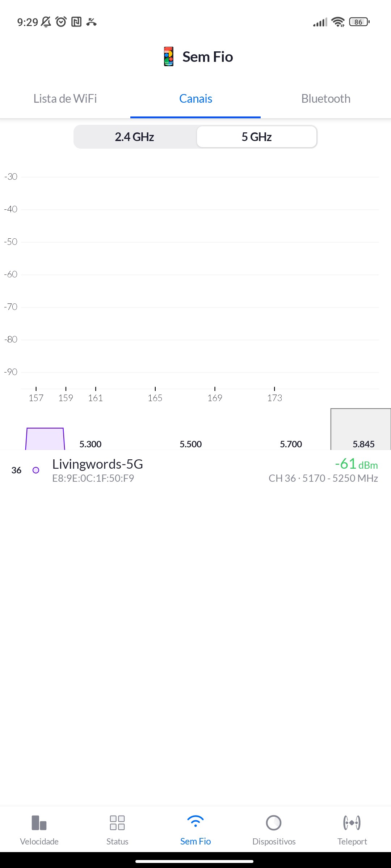The height and width of the screenshot is (868, 391).
Task: Open the Dispositivos circle icon
Action: pyautogui.click(x=274, y=823)
